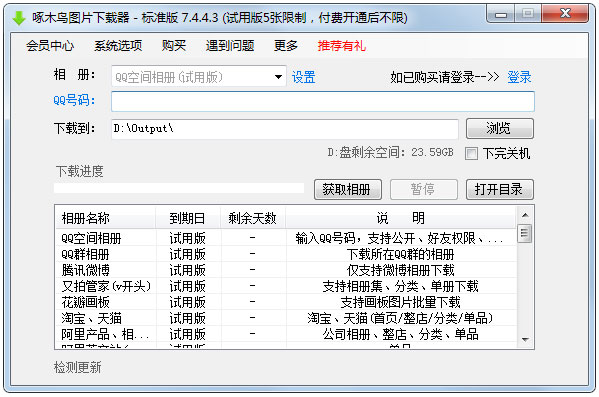
Task: Click description 下载所在QQ群的相册
Action: [x=400, y=254]
